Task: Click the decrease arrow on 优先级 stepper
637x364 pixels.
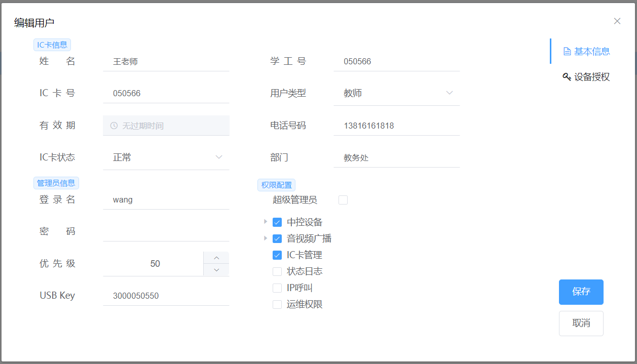Action: pyautogui.click(x=216, y=270)
